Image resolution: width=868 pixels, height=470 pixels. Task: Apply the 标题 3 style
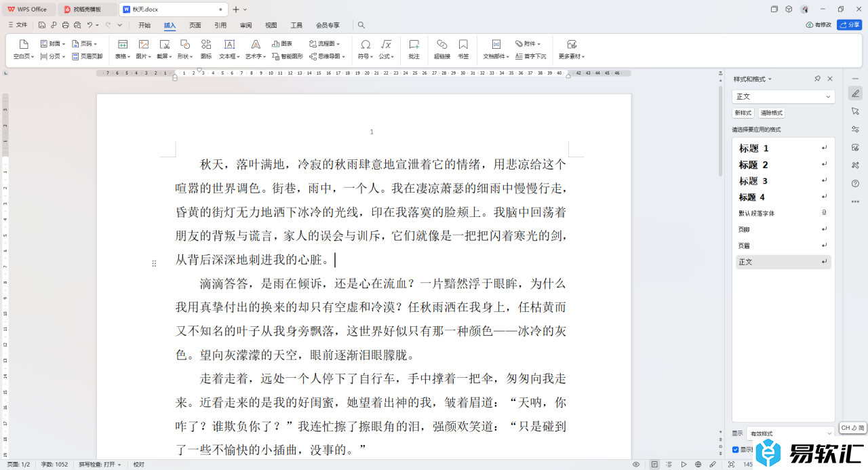coord(784,180)
